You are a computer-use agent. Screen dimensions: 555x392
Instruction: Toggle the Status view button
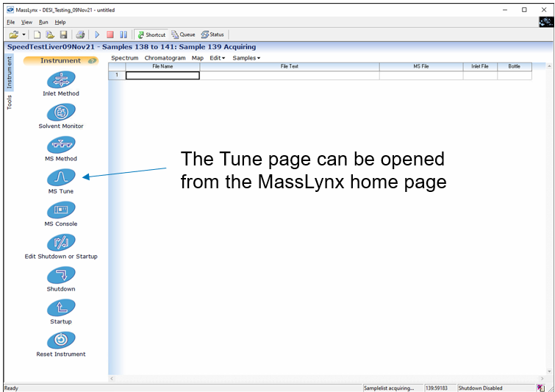pyautogui.click(x=212, y=35)
